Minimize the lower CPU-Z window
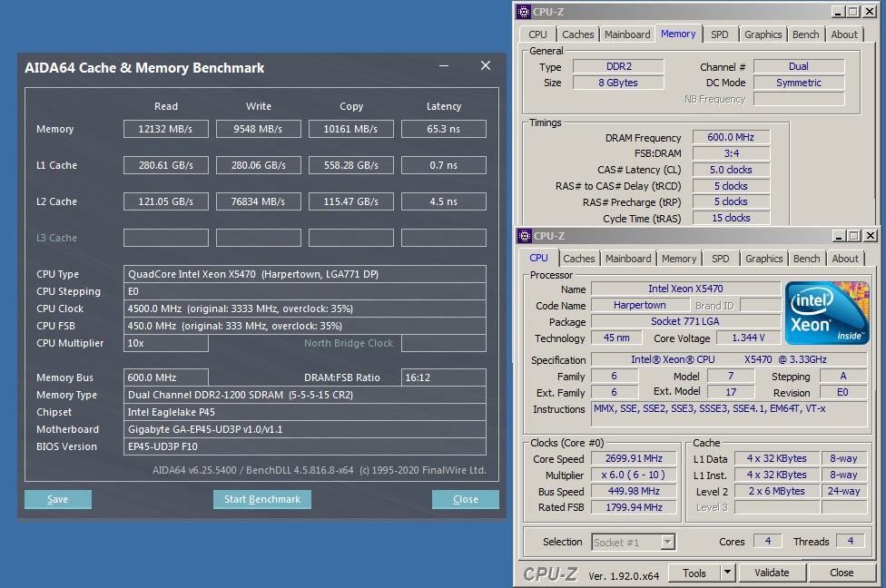 839,236
